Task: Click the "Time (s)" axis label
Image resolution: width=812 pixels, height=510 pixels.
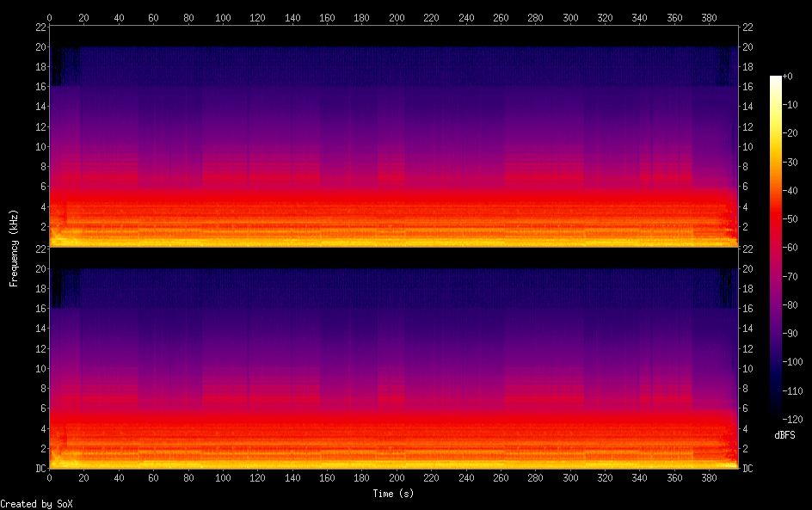Action: 395,494
